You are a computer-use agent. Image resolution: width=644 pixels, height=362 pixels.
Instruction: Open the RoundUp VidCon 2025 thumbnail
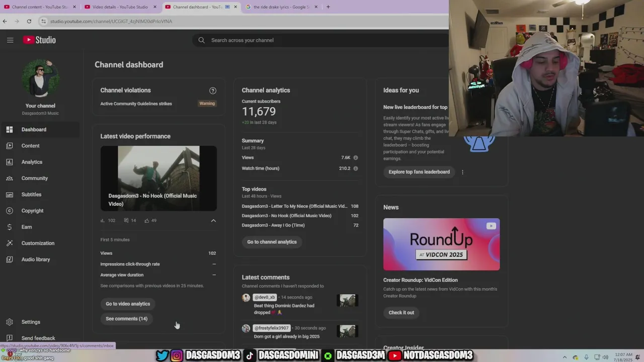click(x=441, y=244)
